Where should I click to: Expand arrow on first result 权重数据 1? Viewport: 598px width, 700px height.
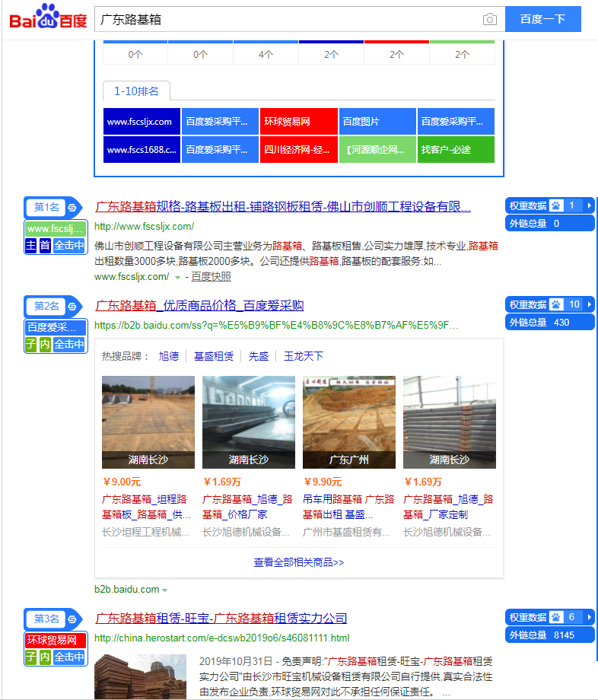589,205
